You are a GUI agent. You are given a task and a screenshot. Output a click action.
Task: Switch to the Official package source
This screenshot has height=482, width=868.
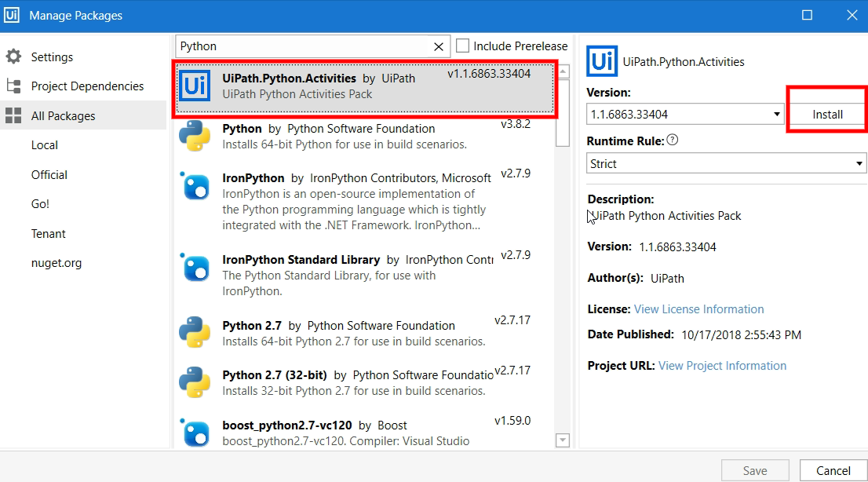coord(49,174)
